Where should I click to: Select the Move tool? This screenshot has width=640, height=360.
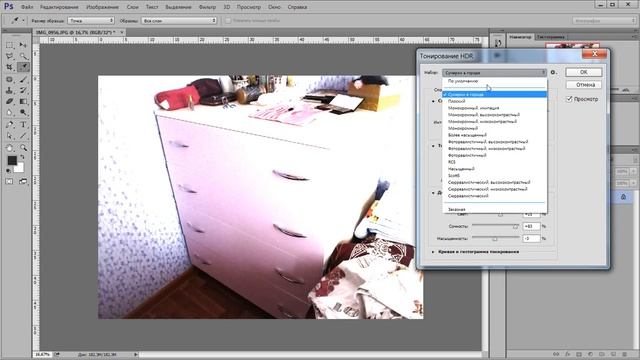point(23,45)
